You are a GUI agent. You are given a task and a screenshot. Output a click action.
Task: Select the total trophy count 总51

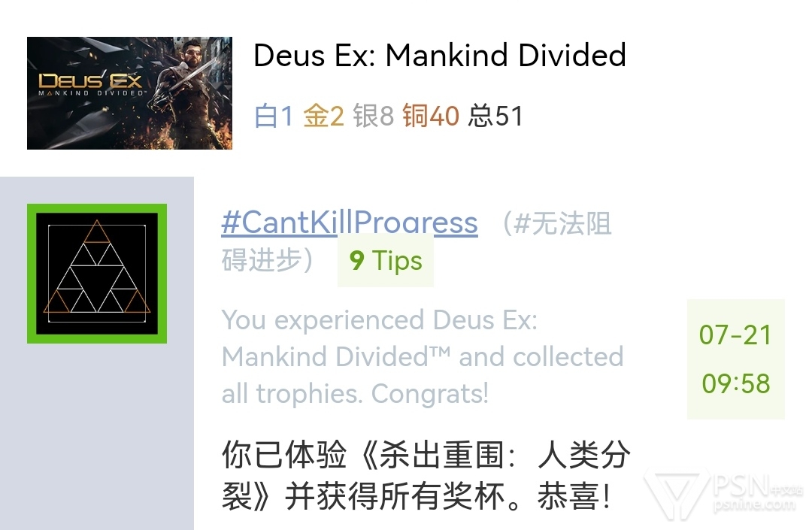pyautogui.click(x=495, y=116)
